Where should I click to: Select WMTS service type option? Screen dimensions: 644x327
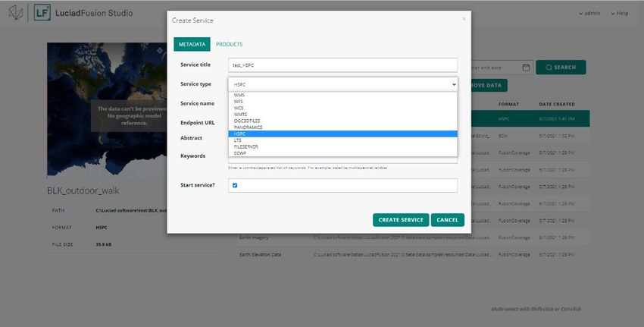pos(342,115)
